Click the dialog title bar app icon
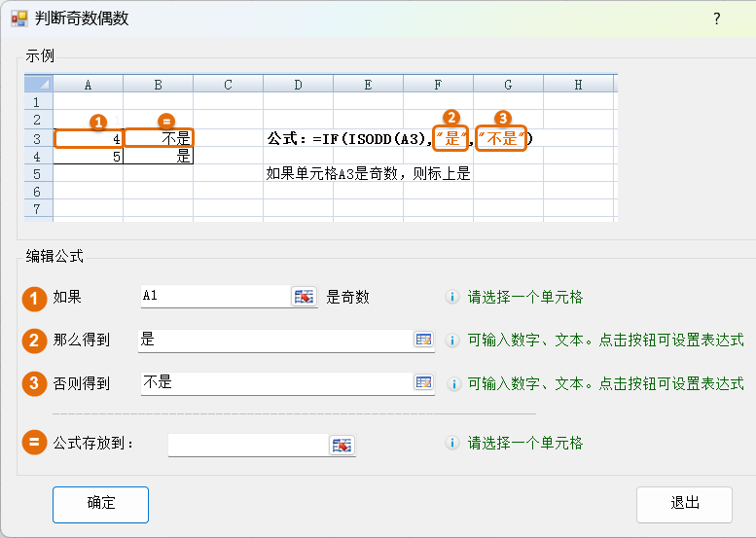 18,18
